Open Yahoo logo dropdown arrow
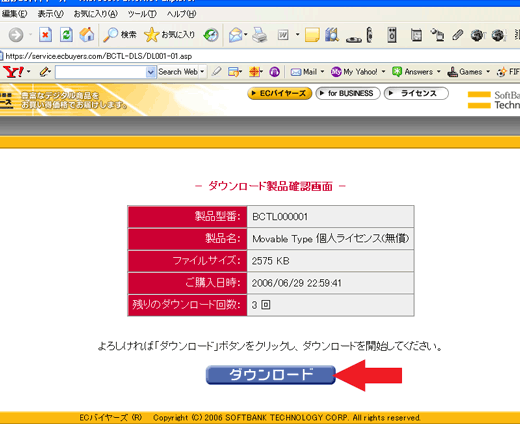This screenshot has width=520, height=424. 28,72
